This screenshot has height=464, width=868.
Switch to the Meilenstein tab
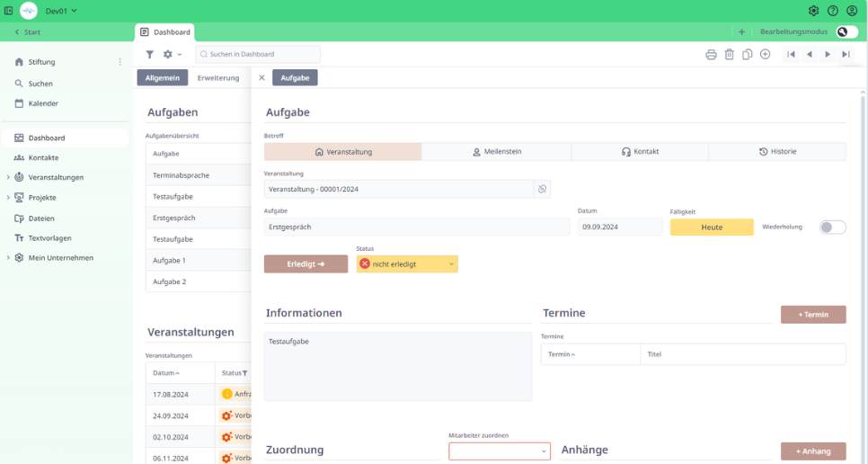496,152
